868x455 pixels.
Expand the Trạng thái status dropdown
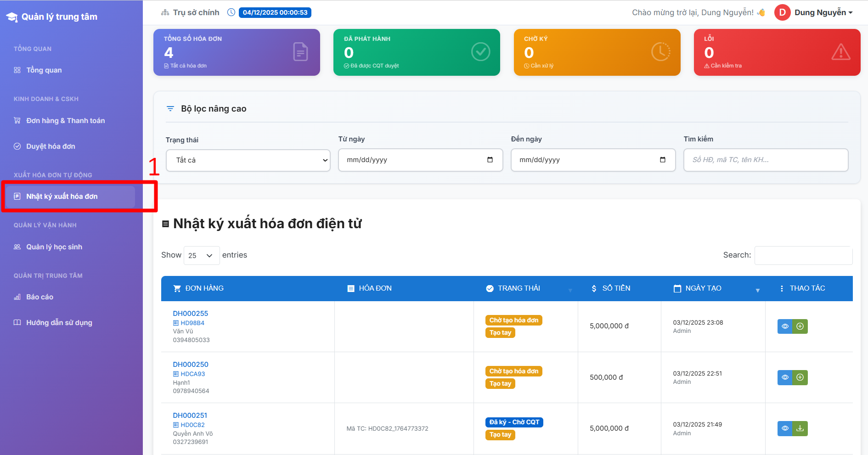click(x=248, y=160)
